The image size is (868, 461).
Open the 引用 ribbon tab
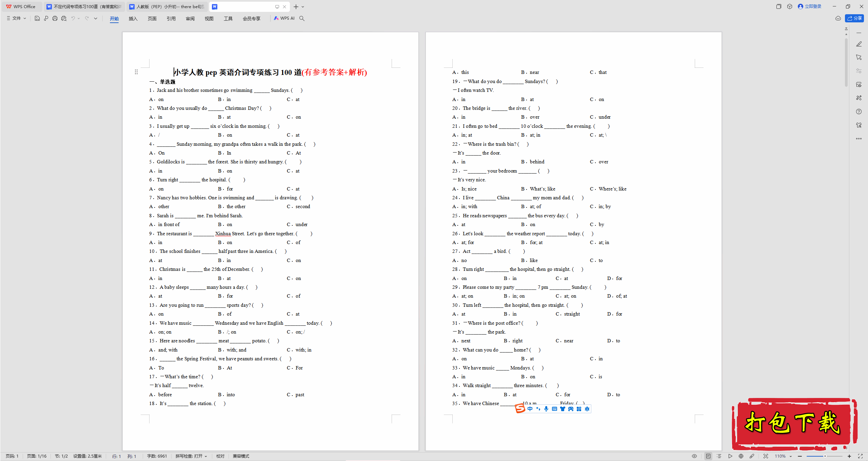pyautogui.click(x=171, y=18)
